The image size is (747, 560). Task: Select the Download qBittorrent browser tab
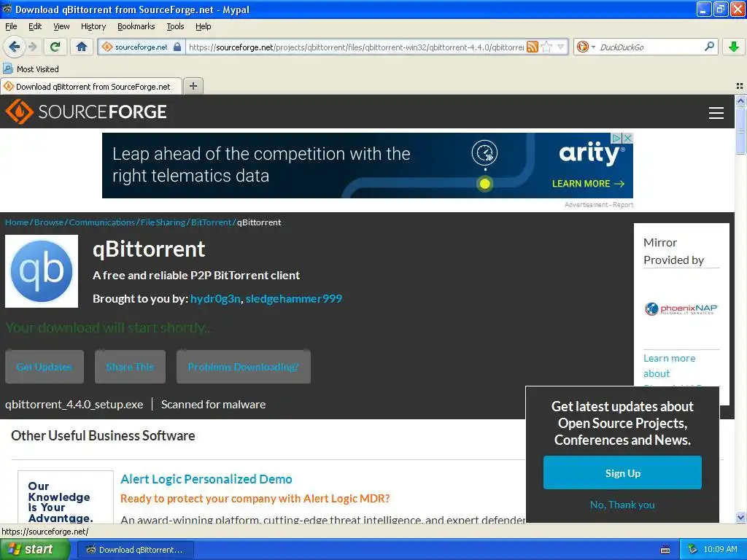91,86
